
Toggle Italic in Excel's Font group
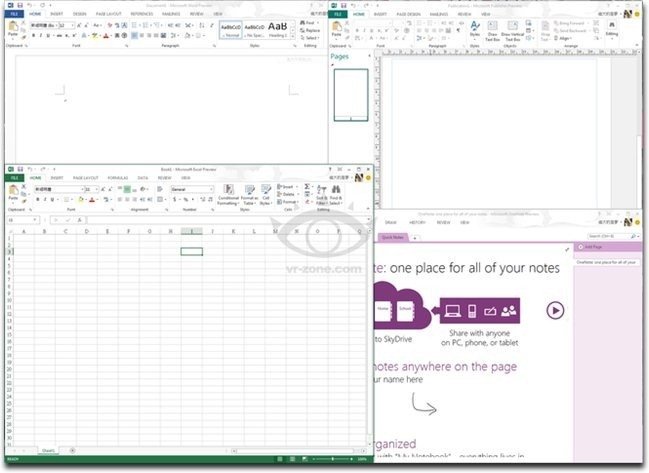(45, 199)
